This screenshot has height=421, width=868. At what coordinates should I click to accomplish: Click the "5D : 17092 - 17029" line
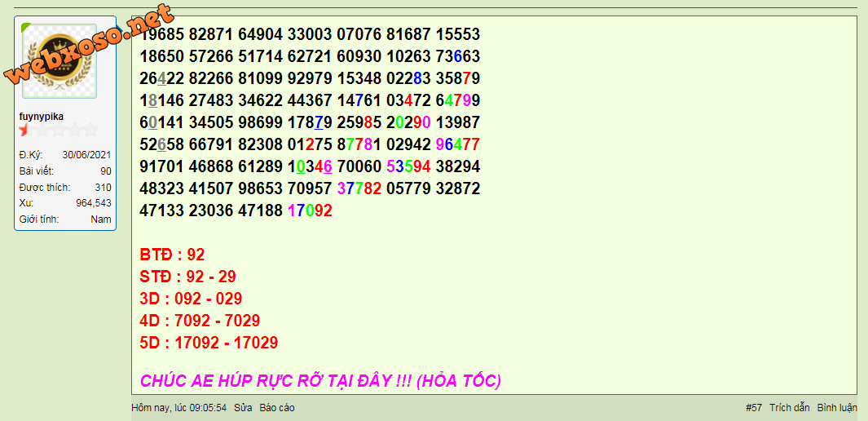[x=209, y=343]
